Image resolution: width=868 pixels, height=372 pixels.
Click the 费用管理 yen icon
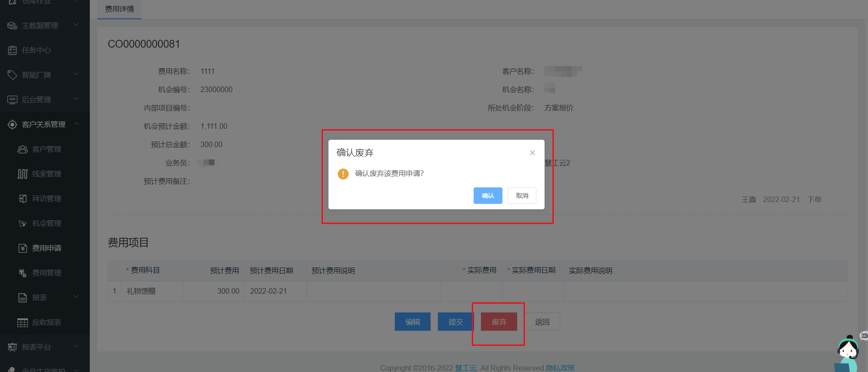tap(22, 273)
